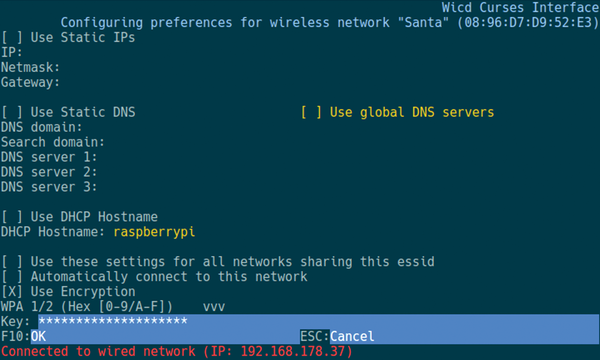Check the Use DHCP Hostname box
This screenshot has width=600, height=360.
(x=80, y=217)
